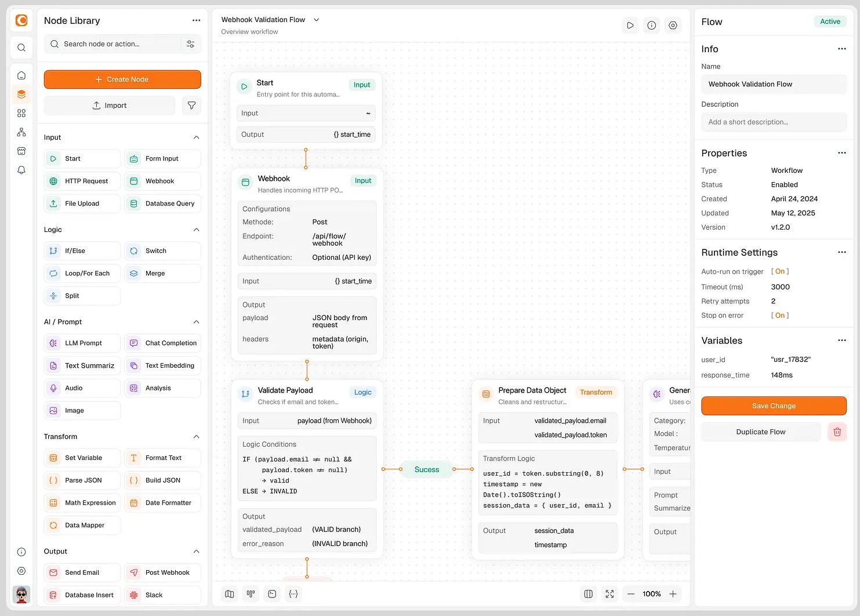Click the fit-to-screen expand icon
Viewport: 860px width, 616px height.
click(x=609, y=594)
